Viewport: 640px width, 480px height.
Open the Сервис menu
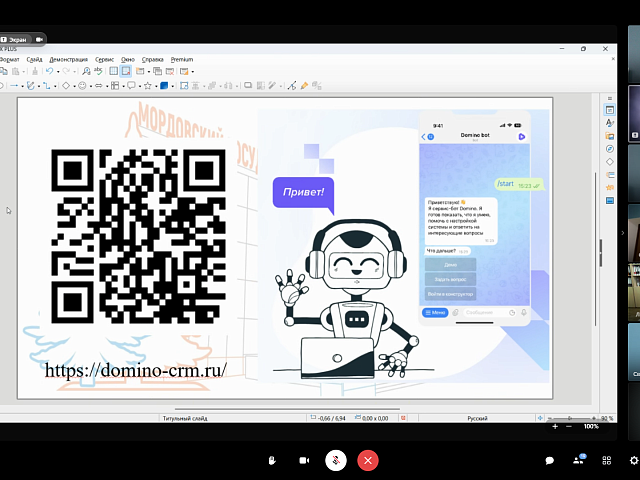104,60
